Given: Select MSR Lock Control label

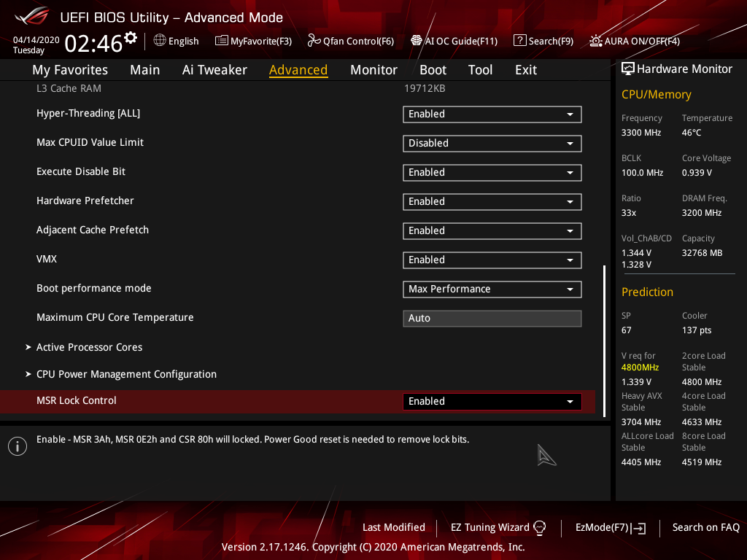Looking at the screenshot, I should pyautogui.click(x=76, y=400).
